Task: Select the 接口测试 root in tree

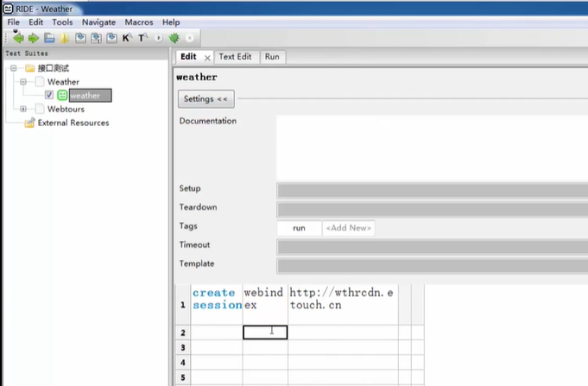Action: point(54,68)
